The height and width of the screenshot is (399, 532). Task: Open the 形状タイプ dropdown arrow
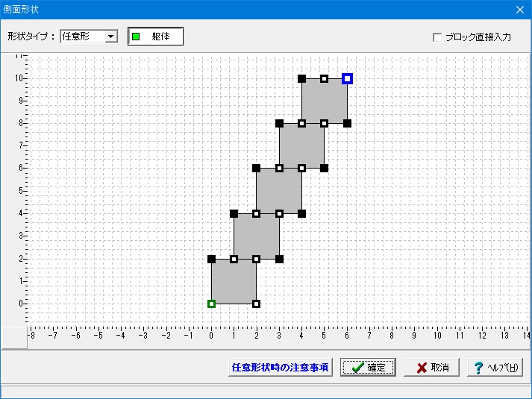pos(111,37)
